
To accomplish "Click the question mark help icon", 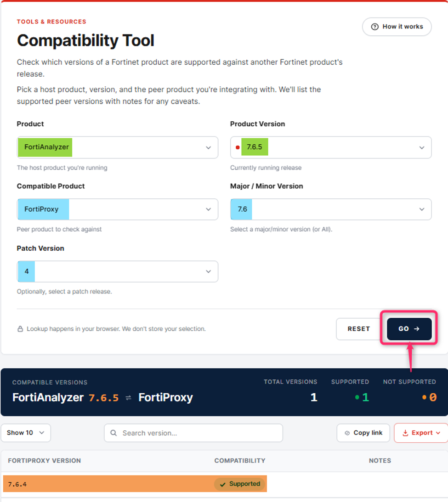I will coord(374,27).
